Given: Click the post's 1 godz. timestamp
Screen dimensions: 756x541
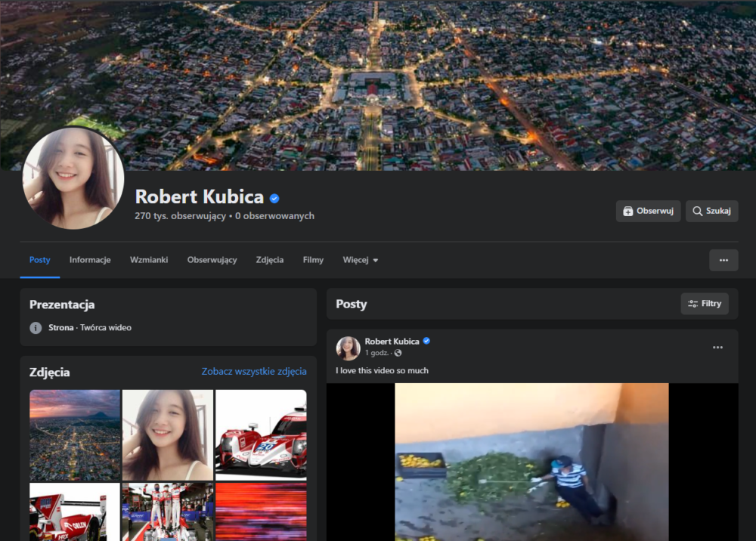Looking at the screenshot, I should [x=376, y=353].
